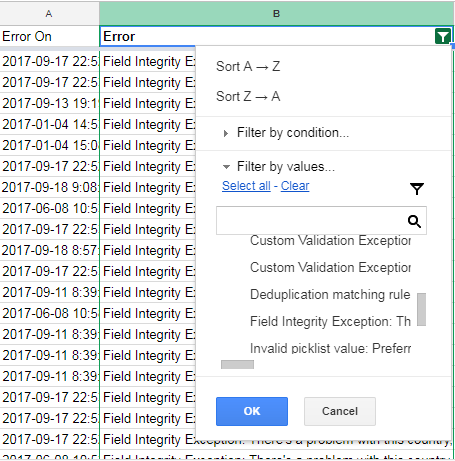Click the magnifying glass search icon
The image size is (455, 461).
pos(414,221)
